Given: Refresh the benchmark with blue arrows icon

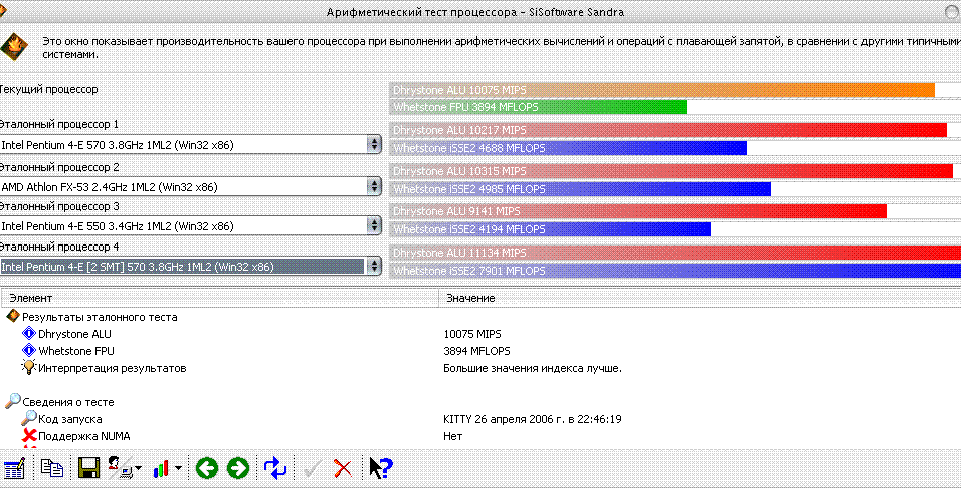Looking at the screenshot, I should pos(275,469).
